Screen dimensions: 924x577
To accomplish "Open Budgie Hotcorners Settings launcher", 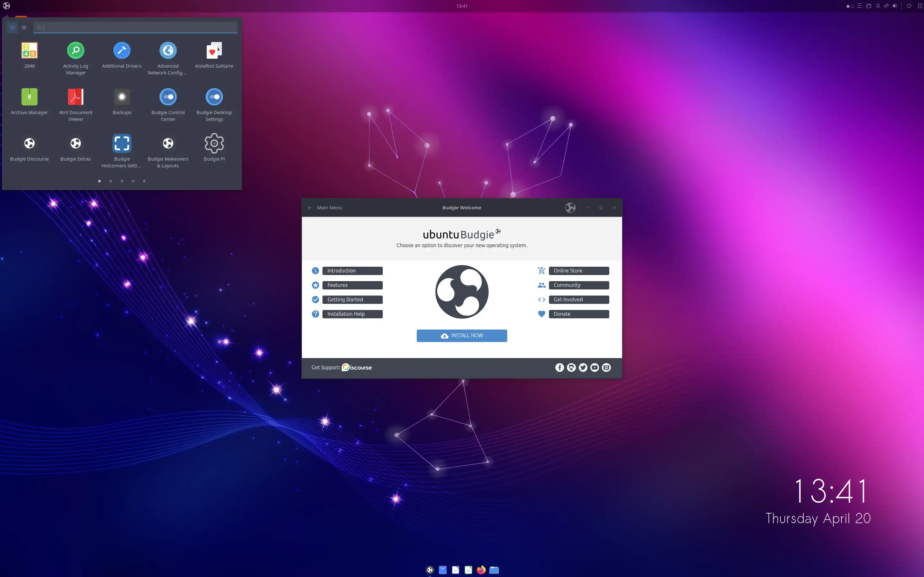I will tap(122, 144).
